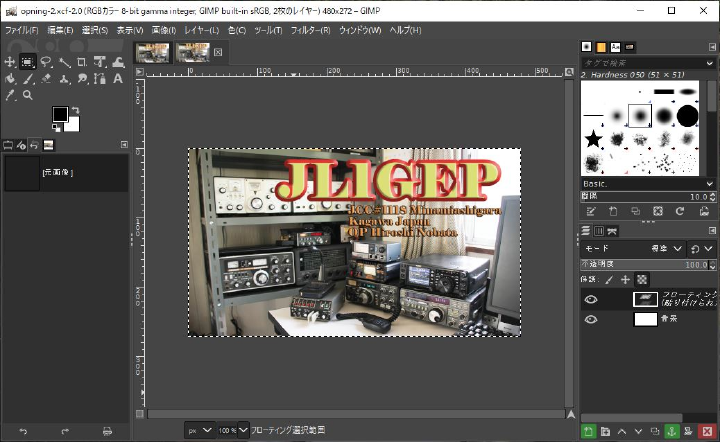Screen dimensions: 720x442
Task: Toggle lock alpha channel checkerboard icon
Action: (x=642, y=279)
